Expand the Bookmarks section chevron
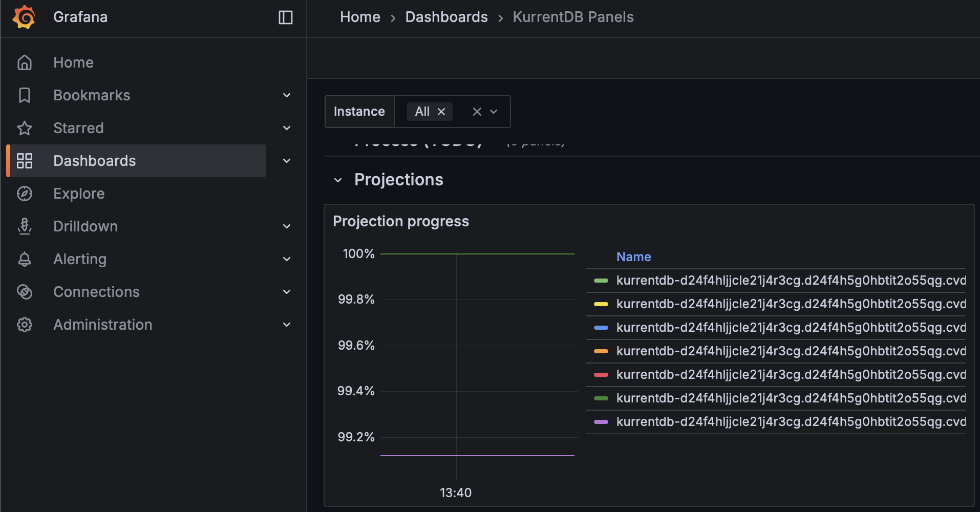The height and width of the screenshot is (512, 980). 287,95
